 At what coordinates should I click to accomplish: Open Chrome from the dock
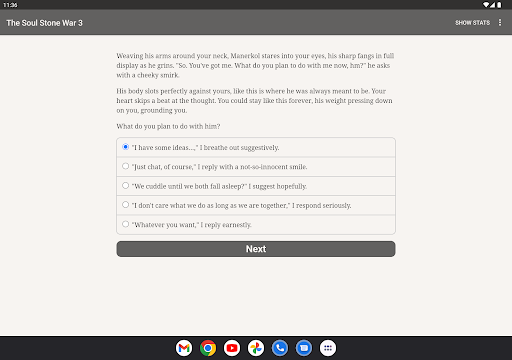pos(208,348)
